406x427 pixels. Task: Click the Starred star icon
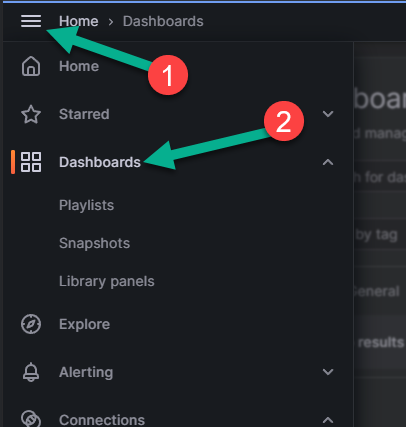point(31,114)
